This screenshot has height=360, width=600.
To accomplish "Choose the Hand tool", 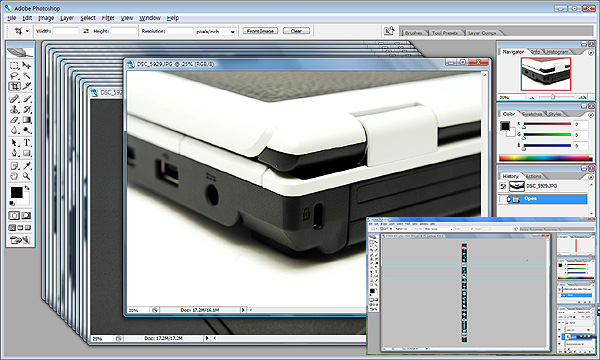I will pyautogui.click(x=14, y=176).
